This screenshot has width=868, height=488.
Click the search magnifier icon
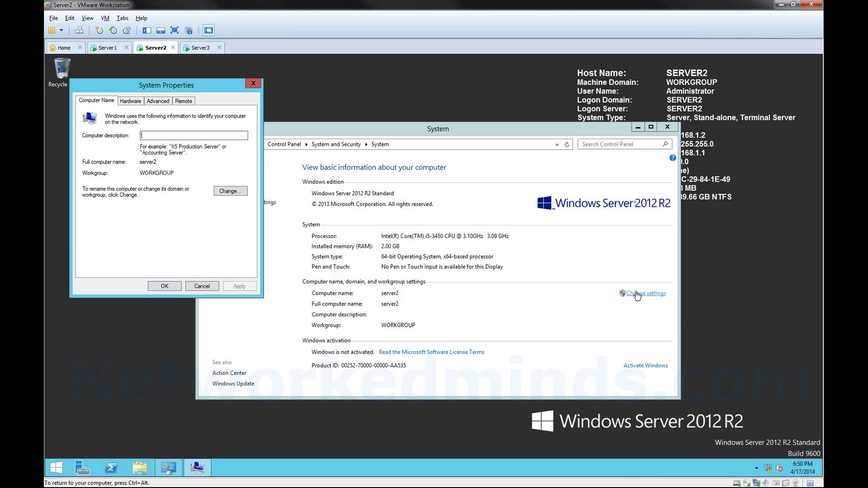pos(665,144)
